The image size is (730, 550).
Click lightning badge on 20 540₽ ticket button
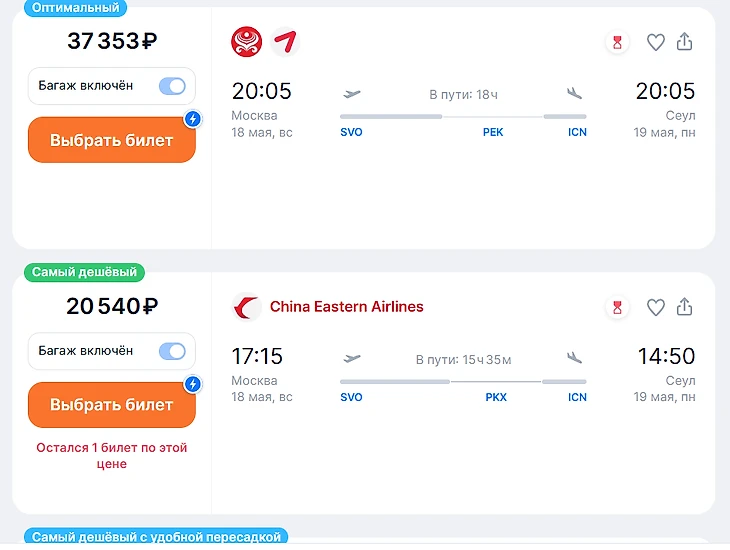click(x=194, y=384)
